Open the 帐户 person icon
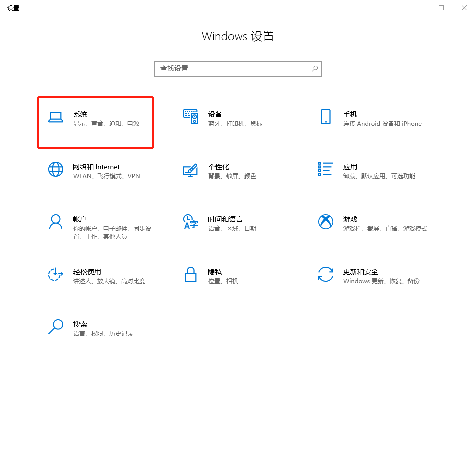476x463 pixels. [x=56, y=222]
